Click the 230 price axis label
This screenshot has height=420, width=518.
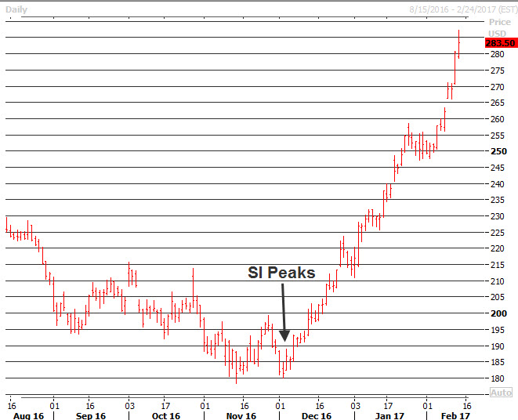(497, 216)
